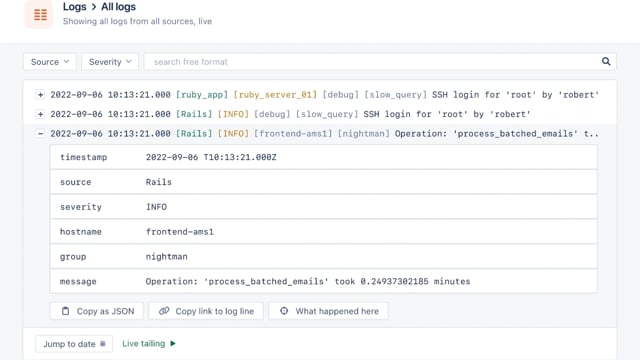Click the calendar icon on Jump to date
The height and width of the screenshot is (360, 640).
coord(103,344)
